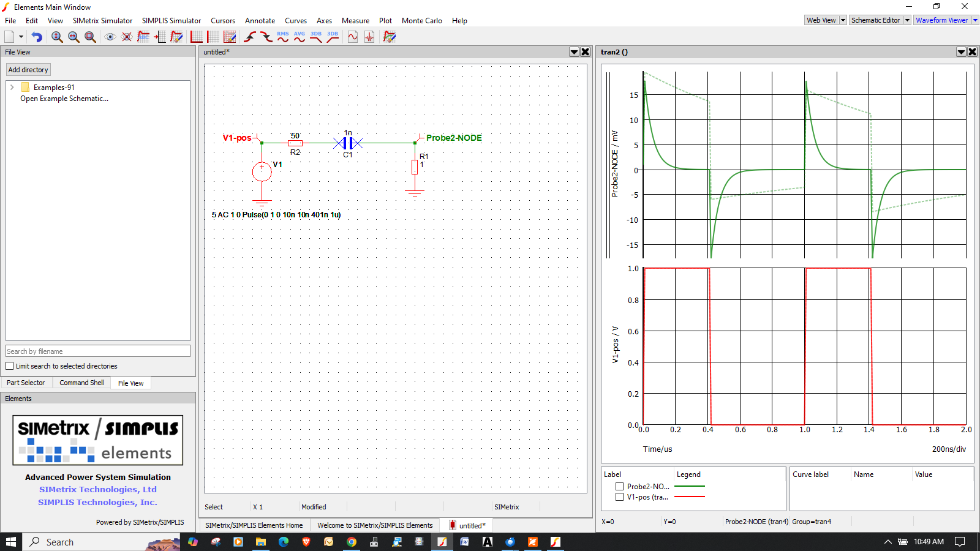Image resolution: width=980 pixels, height=551 pixels.
Task: Open the Web View dropdown arrow
Action: tap(843, 20)
